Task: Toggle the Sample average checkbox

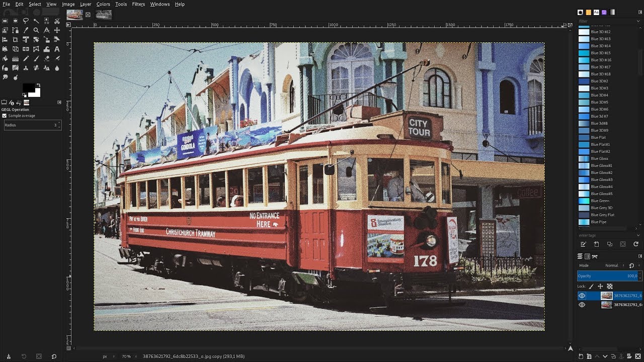Action: click(5, 116)
